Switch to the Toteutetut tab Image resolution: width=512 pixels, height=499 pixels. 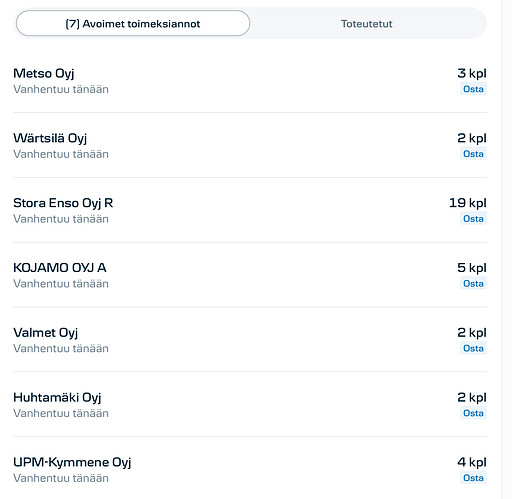pos(366,24)
